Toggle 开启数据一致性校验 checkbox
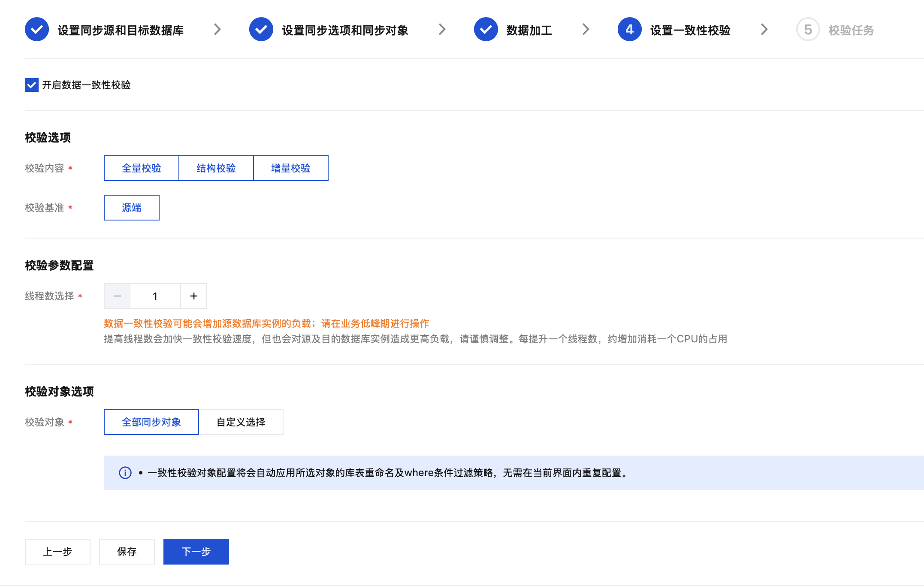 click(32, 85)
